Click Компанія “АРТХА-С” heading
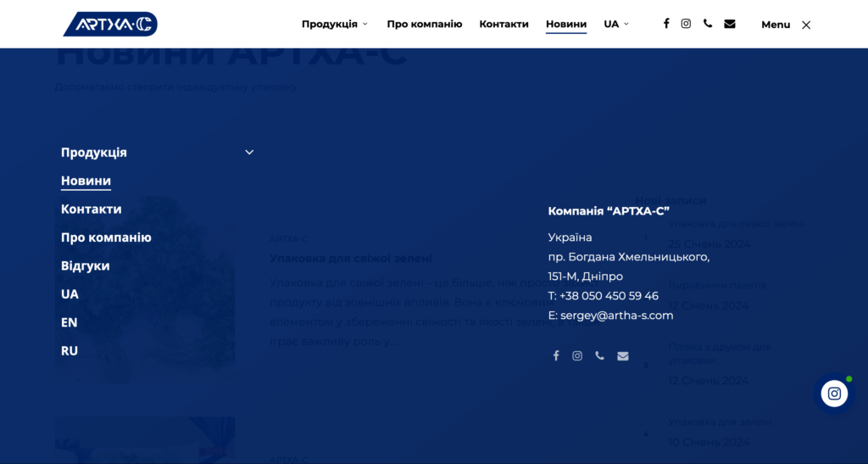Viewport: 868px width, 464px height. (609, 211)
